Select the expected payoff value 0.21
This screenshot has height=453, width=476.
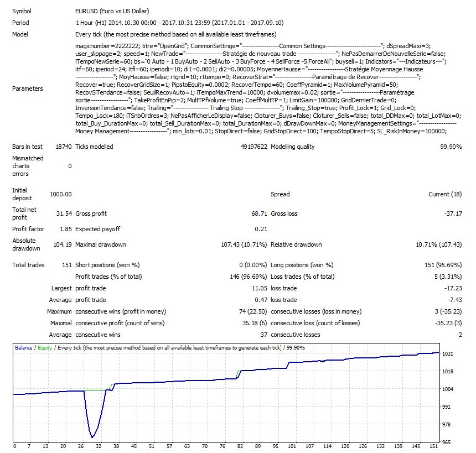point(261,229)
